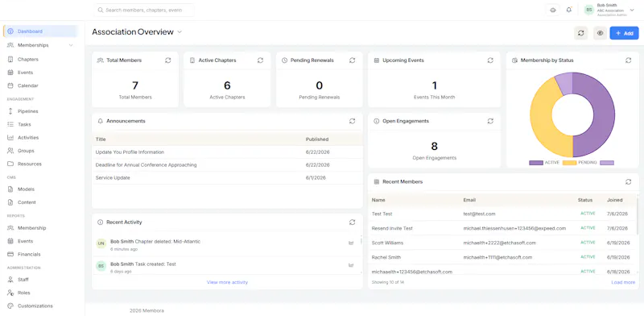Viewport: 644px width, 316px height.
Task: Click chart icon on Chapter deleted activity
Action: 351,243
